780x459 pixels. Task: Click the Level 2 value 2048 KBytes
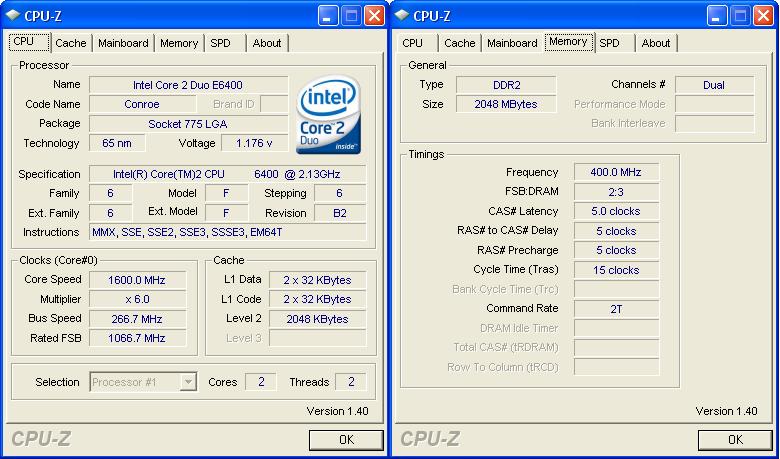317,319
